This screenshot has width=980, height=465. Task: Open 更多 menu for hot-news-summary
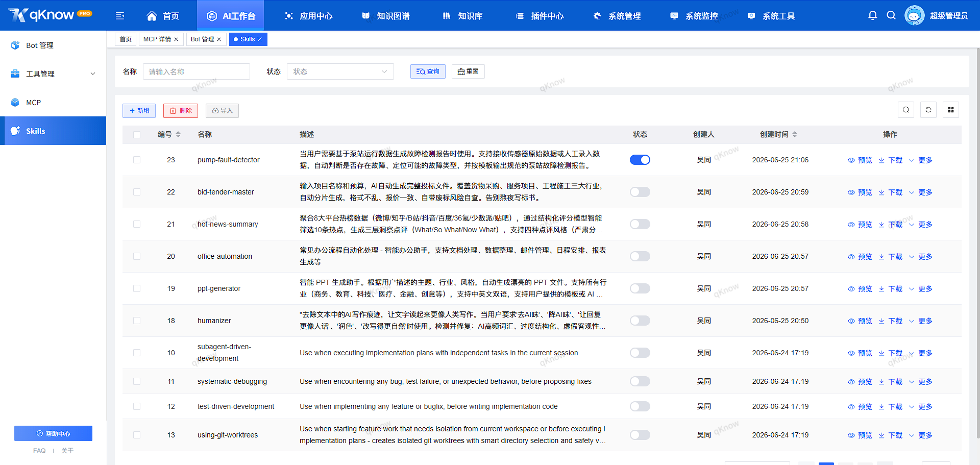(921, 225)
